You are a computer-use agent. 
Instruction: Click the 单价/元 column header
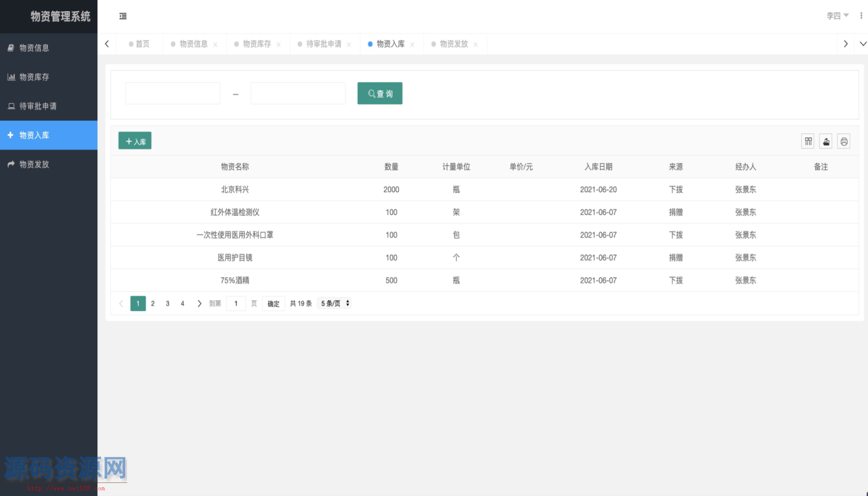[x=521, y=167]
